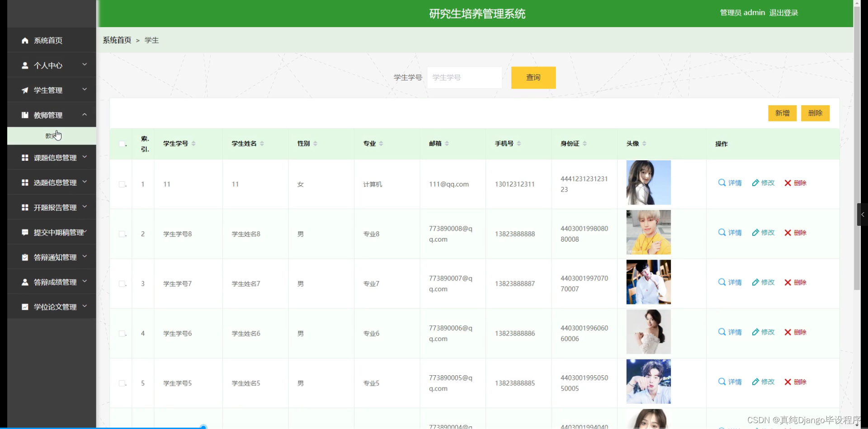
Task: Expand the 答辩通知管理 dropdown
Action: coord(84,256)
